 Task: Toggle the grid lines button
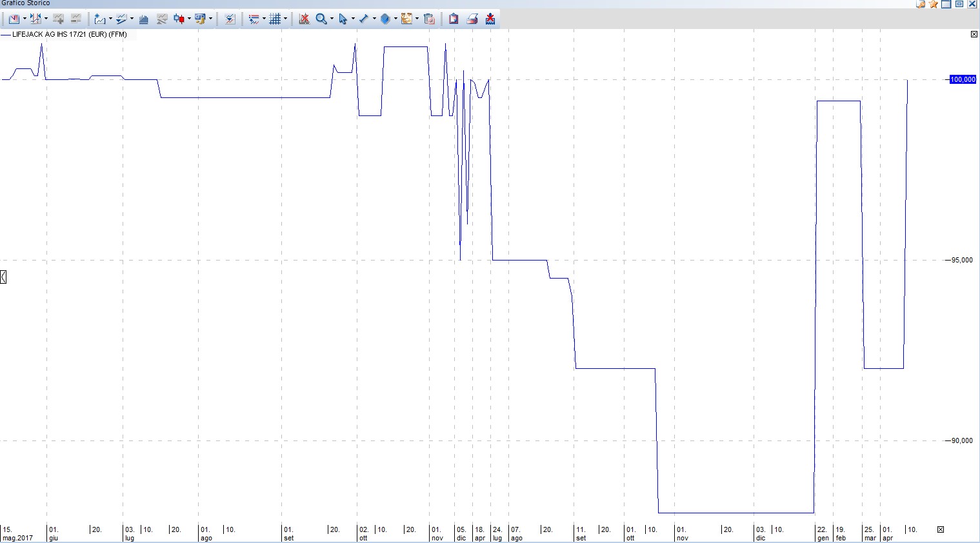point(275,19)
